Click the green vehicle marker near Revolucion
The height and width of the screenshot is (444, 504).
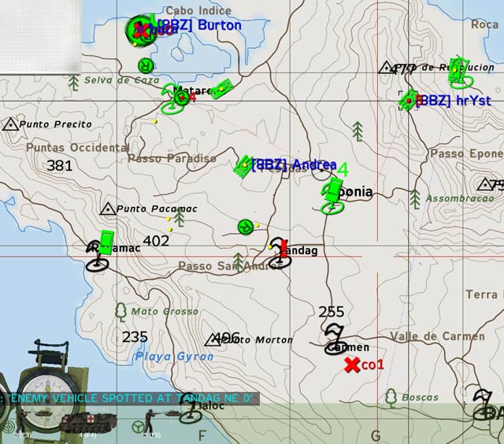coord(458,68)
